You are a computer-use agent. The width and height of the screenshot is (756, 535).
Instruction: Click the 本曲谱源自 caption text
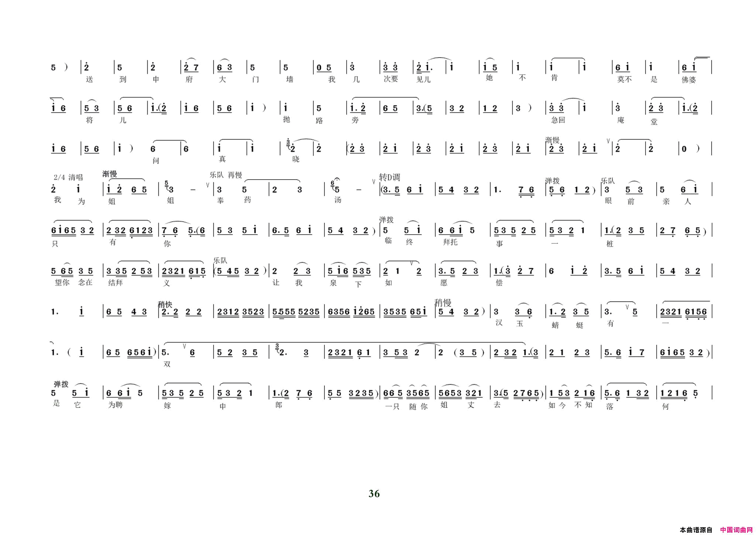(696, 530)
